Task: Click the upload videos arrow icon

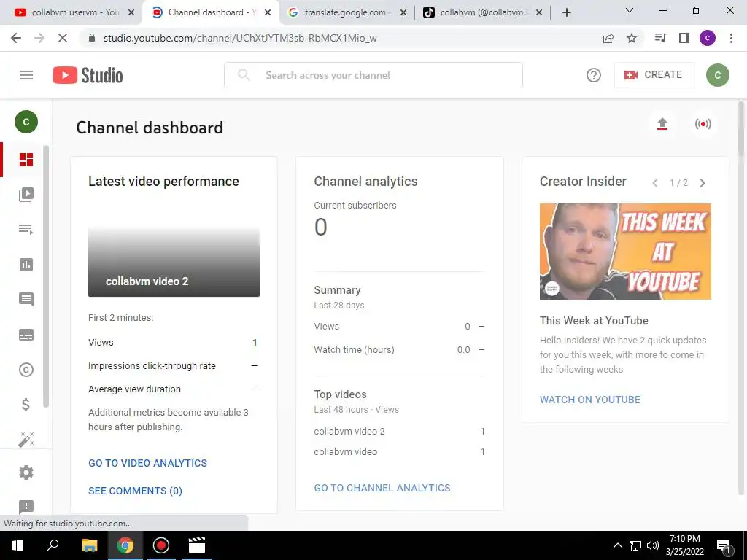Action: pos(662,124)
